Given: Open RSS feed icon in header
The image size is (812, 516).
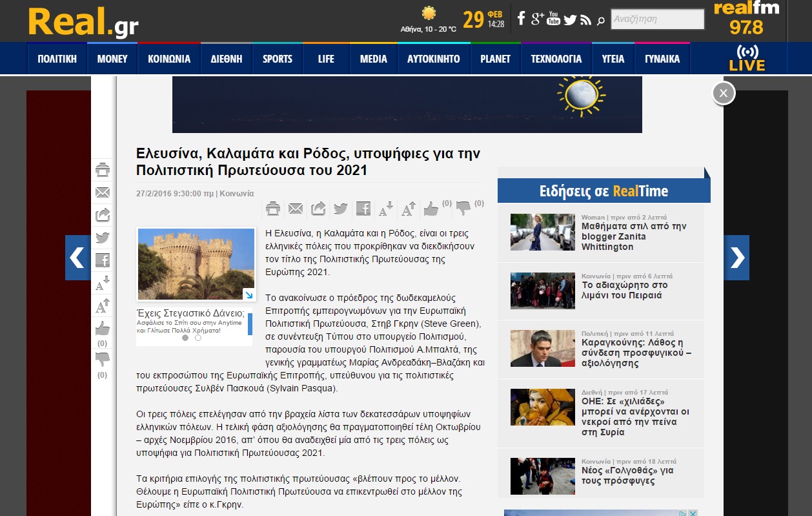Looking at the screenshot, I should (x=585, y=20).
